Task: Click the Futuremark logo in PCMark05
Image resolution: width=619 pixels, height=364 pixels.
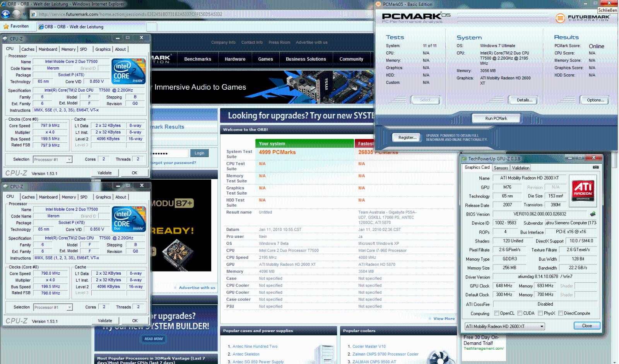Action: (x=582, y=18)
